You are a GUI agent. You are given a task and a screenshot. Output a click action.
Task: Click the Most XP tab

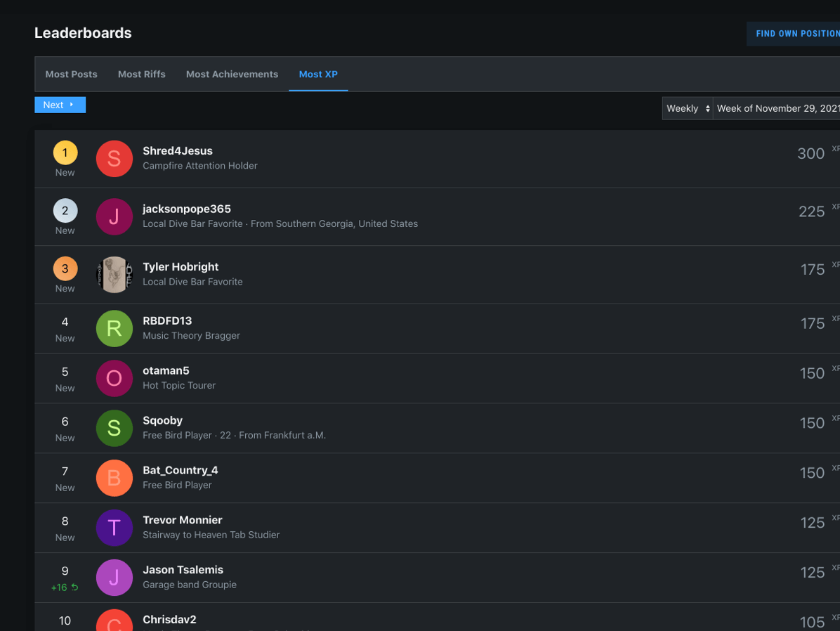click(x=318, y=74)
